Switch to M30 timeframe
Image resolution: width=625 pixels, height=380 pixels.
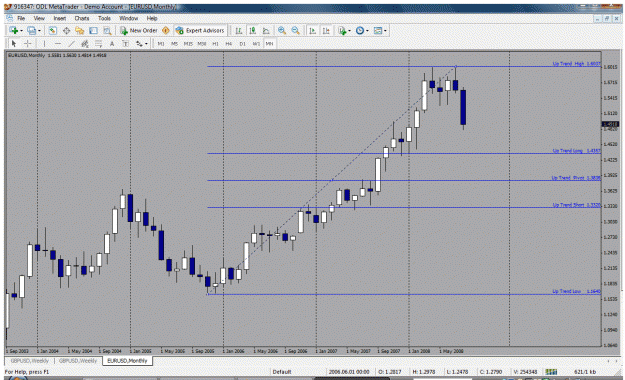202,43
